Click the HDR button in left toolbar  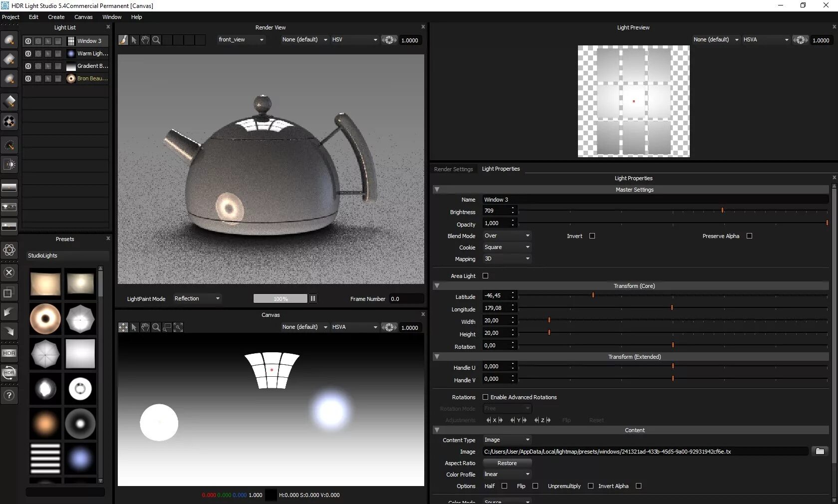point(9,353)
